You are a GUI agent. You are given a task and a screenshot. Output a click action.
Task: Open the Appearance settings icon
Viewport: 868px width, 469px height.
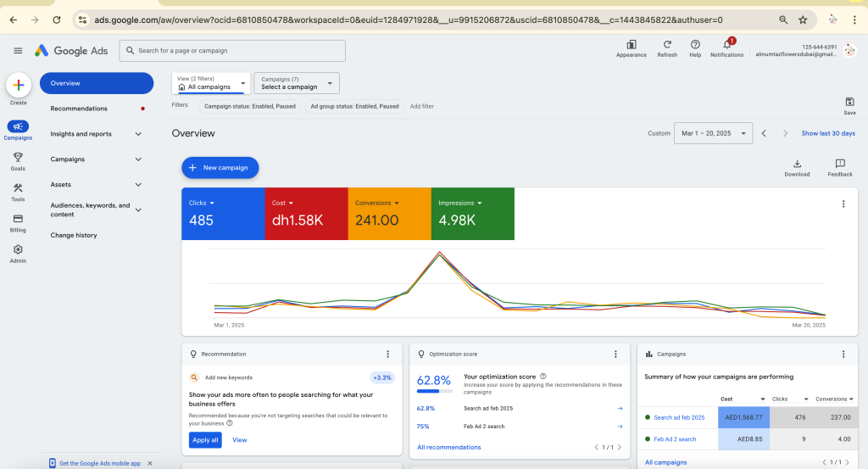pyautogui.click(x=631, y=45)
